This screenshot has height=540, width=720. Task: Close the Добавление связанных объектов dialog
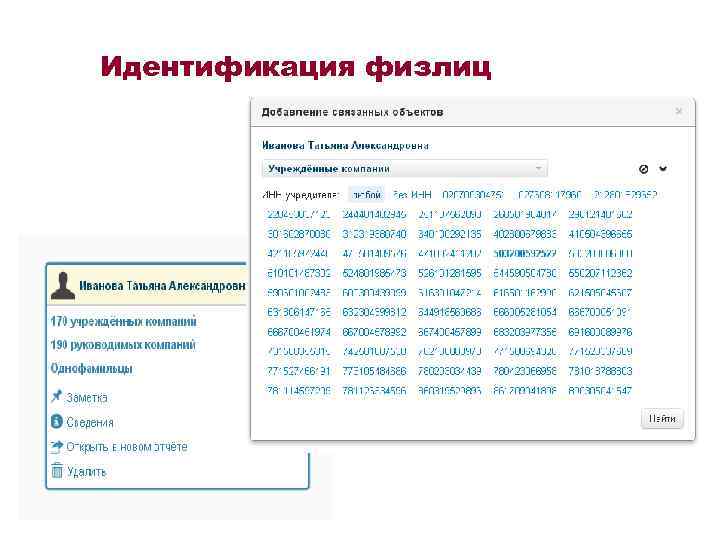click(x=679, y=111)
